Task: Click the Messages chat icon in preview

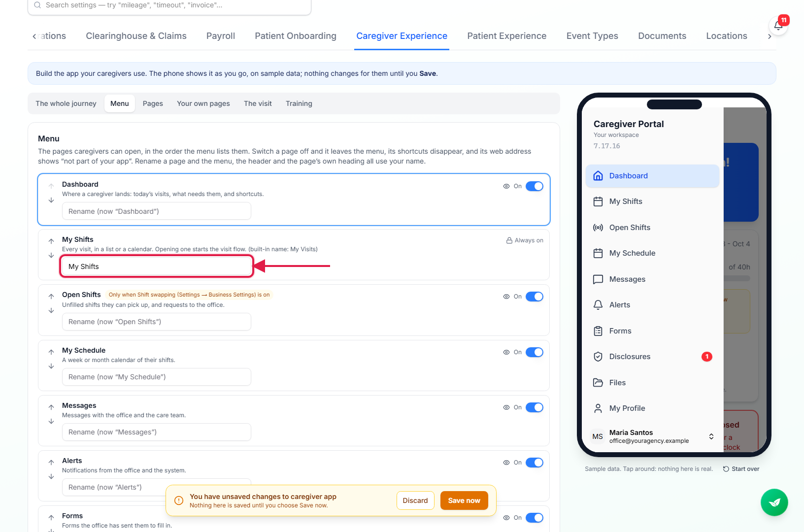Action: (598, 279)
